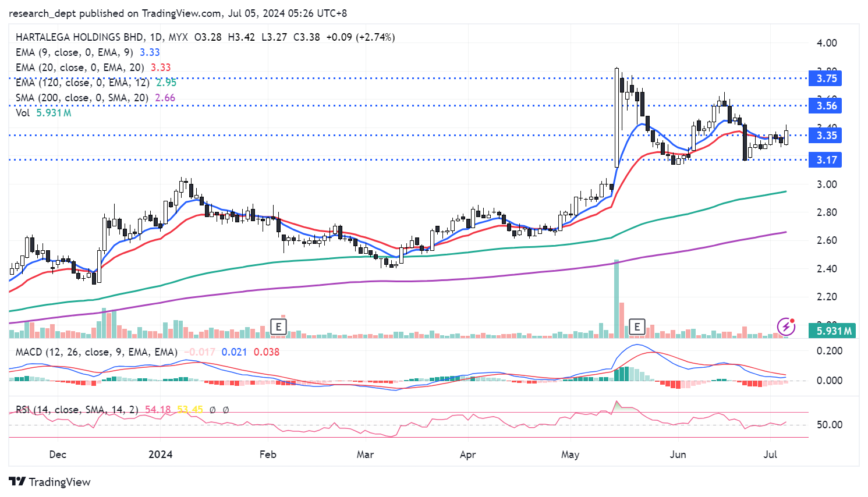Select the SMA 200 indicator legend
The image size is (868, 497).
[82, 98]
